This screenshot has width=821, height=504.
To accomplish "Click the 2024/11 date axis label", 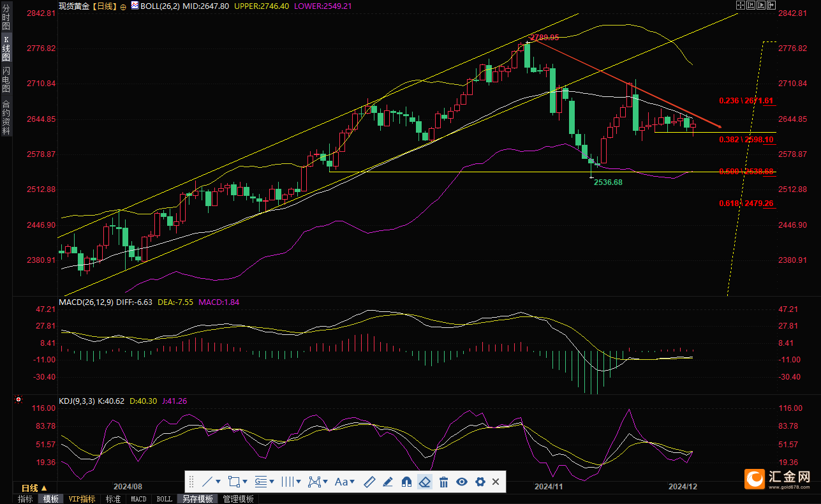I will coord(549,486).
